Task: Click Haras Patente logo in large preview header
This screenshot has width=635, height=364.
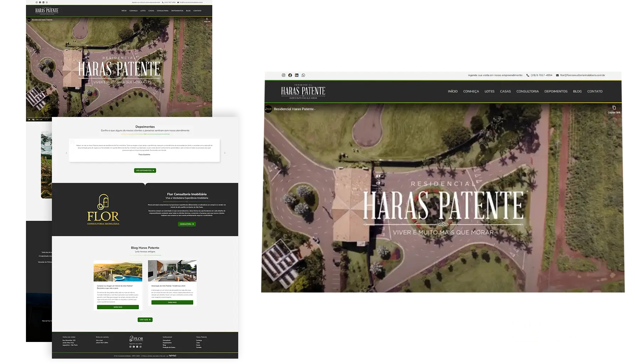Action: pyautogui.click(x=303, y=91)
